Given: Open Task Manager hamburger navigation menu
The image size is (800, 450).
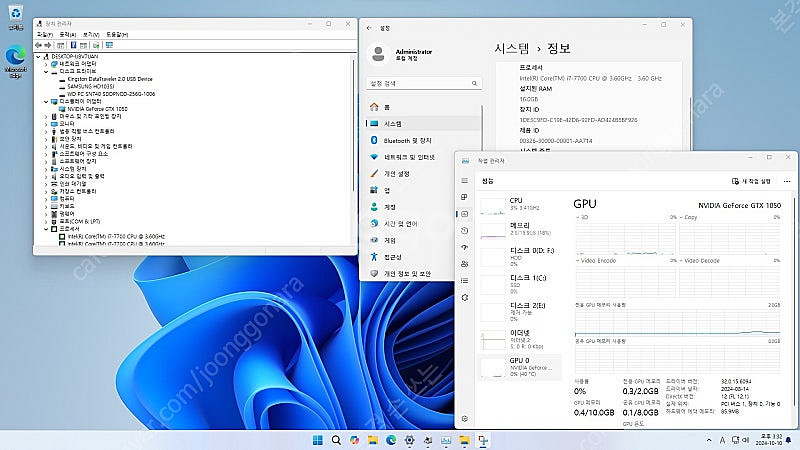Looking at the screenshot, I should [464, 181].
